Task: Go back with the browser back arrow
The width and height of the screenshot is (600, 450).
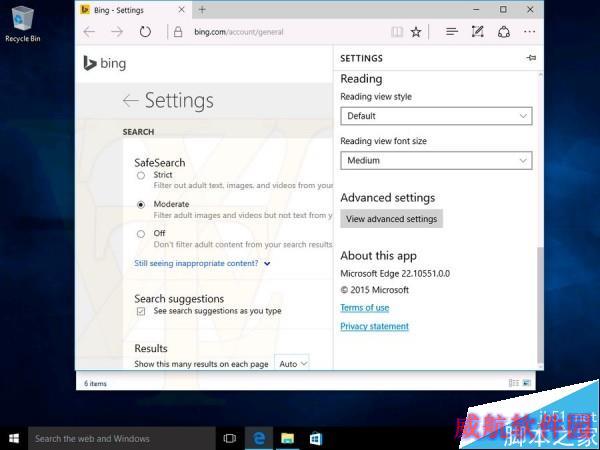Action: coord(89,32)
